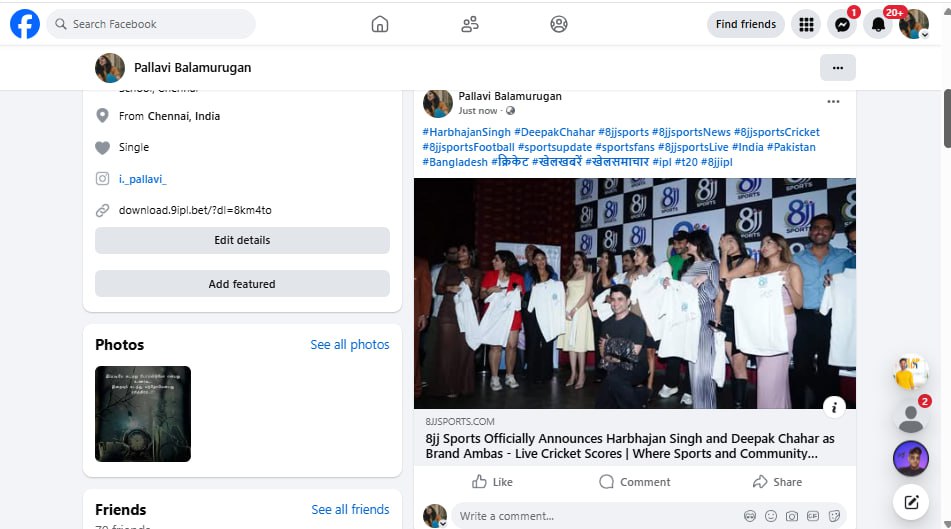Open the See all photos link
This screenshot has height=529, width=951.
(x=349, y=345)
